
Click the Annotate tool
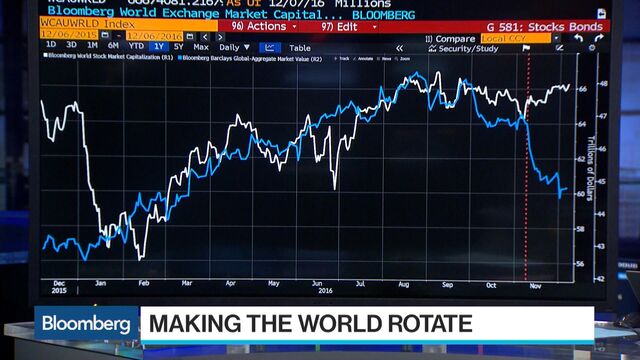363,59
